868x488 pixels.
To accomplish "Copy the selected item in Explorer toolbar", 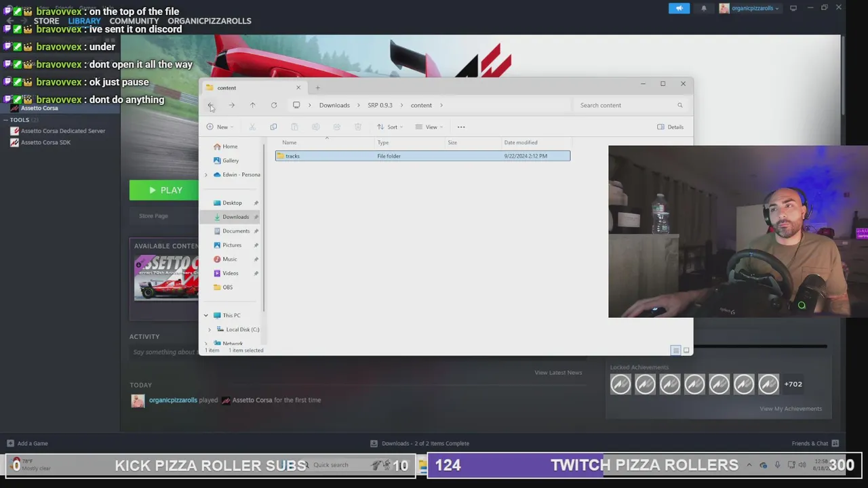I will [273, 127].
